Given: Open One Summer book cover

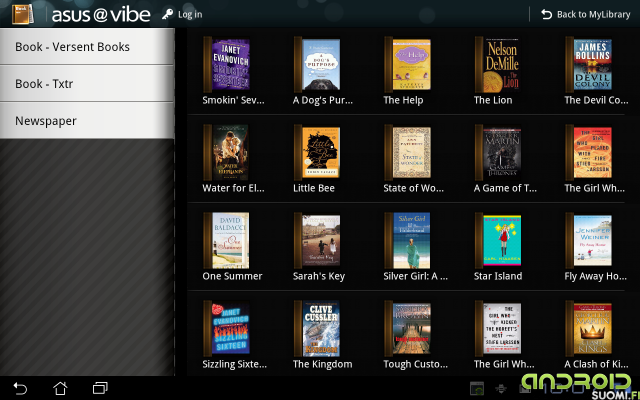Looking at the screenshot, I should click(227, 240).
